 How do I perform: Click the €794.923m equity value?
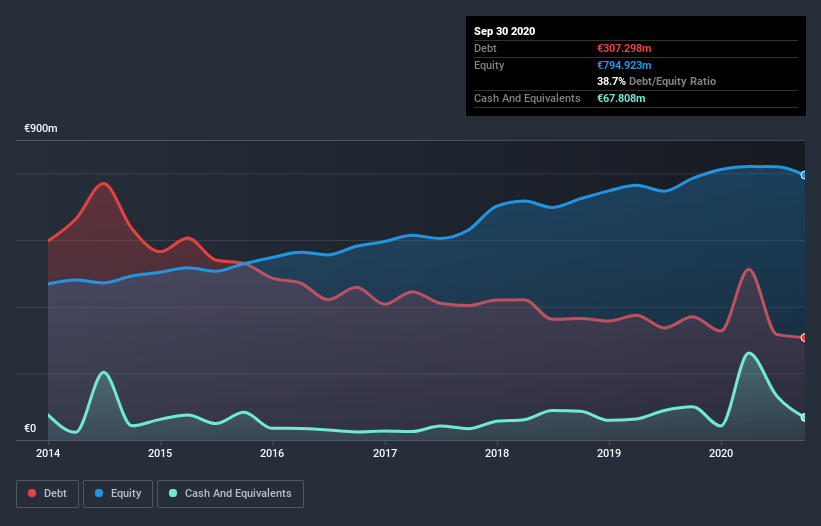[624, 65]
